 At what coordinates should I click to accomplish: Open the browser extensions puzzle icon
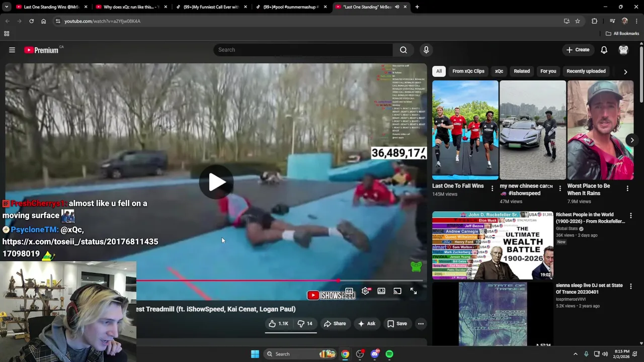point(595,21)
